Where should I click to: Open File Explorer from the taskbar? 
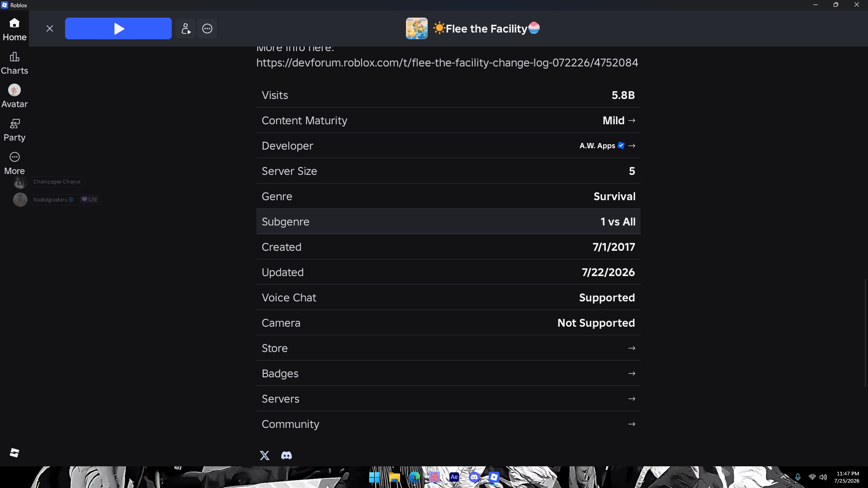pyautogui.click(x=394, y=477)
